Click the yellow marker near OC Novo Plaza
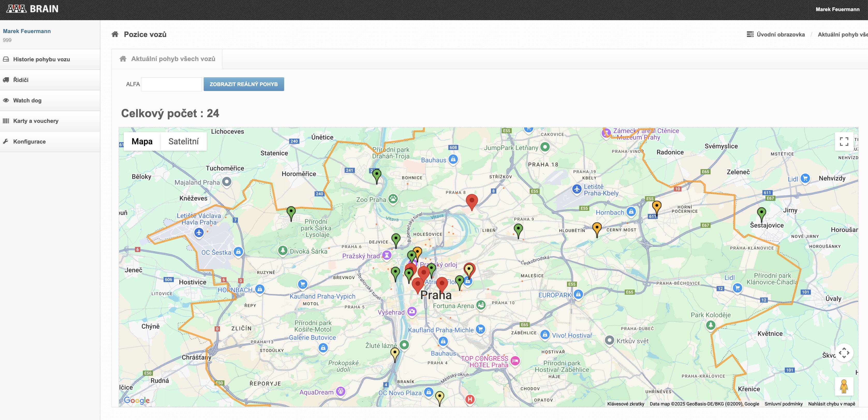 [x=439, y=399]
